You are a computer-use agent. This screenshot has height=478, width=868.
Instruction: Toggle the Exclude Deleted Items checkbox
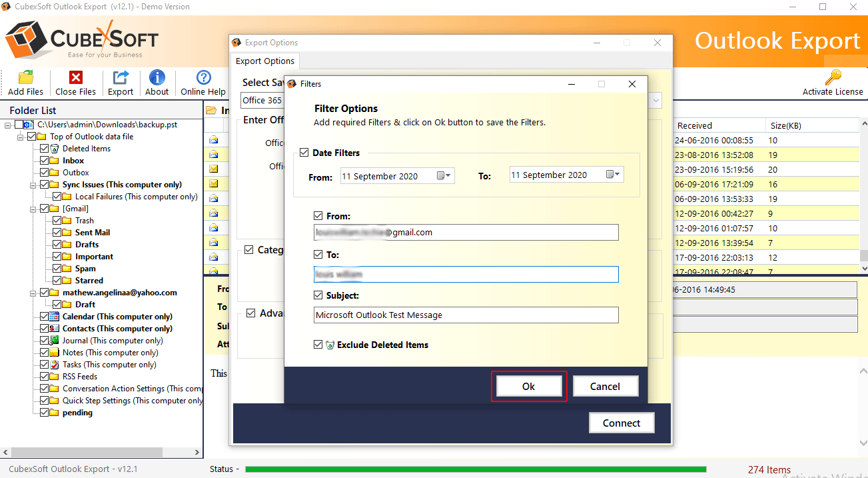pyautogui.click(x=318, y=345)
